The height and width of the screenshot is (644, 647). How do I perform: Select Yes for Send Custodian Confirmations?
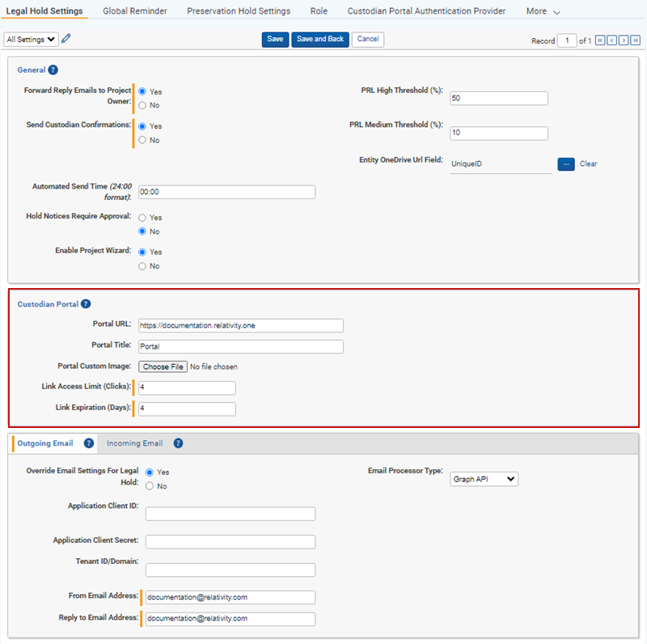(x=142, y=126)
